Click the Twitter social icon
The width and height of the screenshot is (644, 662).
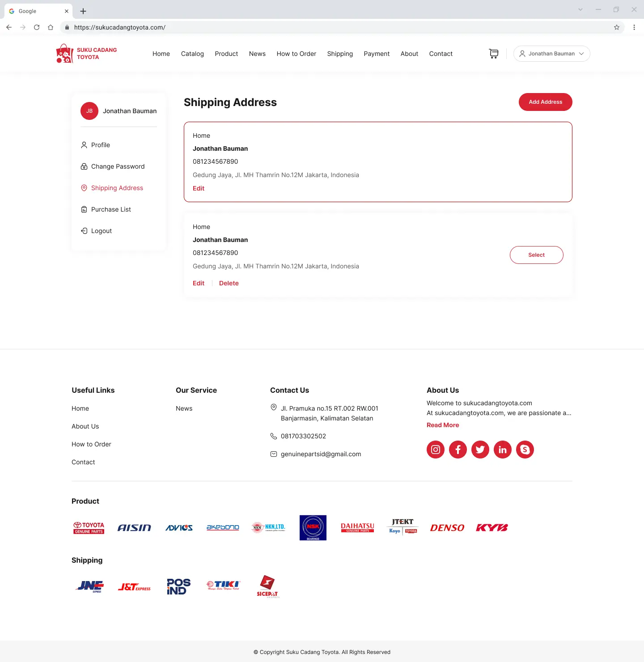[x=480, y=450]
